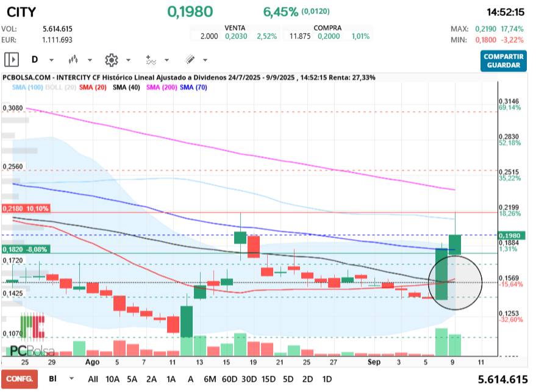This screenshot has height=392, width=536.
Task: Select the 5D time range
Action: tap(288, 379)
